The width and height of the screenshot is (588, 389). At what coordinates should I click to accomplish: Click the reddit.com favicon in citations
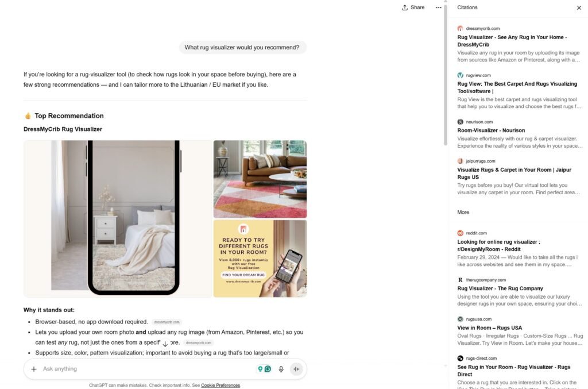pyautogui.click(x=460, y=233)
